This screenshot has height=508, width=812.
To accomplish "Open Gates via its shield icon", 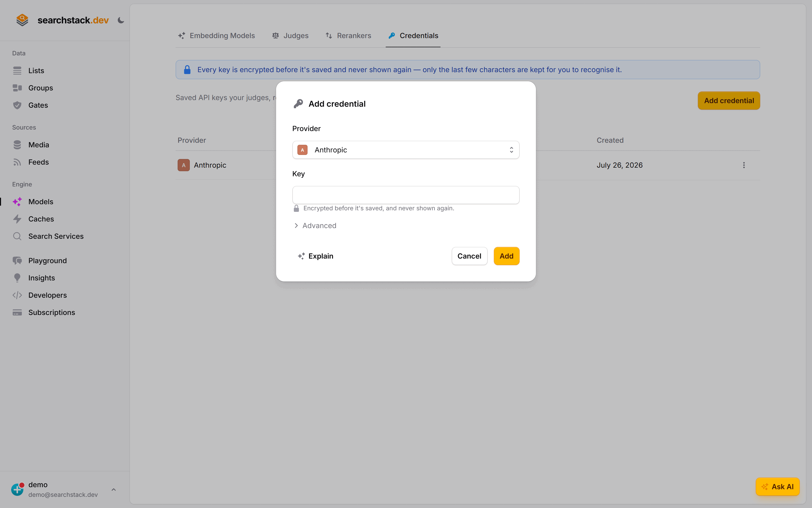I will (17, 105).
